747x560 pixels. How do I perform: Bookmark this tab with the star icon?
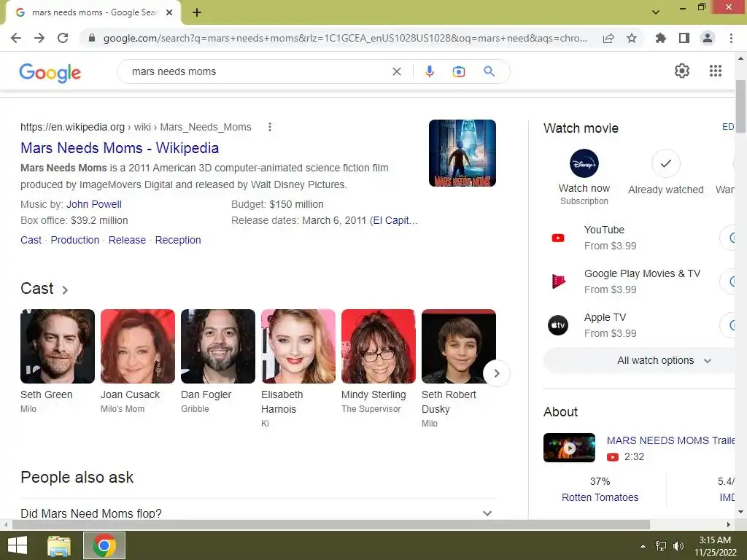click(632, 38)
